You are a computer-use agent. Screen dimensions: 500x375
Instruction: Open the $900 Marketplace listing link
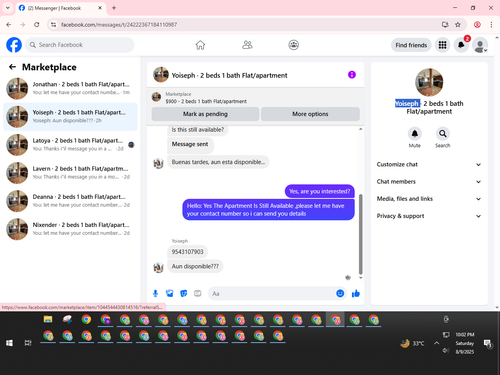coord(206,101)
